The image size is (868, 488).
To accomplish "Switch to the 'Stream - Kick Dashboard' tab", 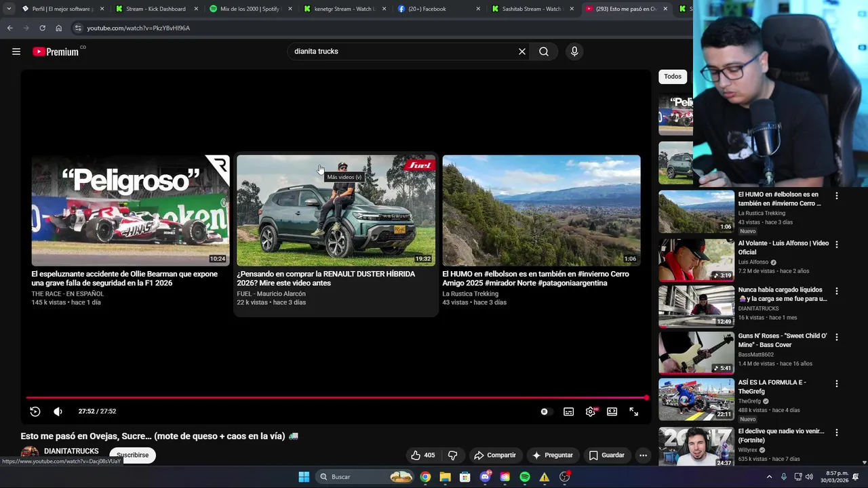I will pyautogui.click(x=155, y=9).
